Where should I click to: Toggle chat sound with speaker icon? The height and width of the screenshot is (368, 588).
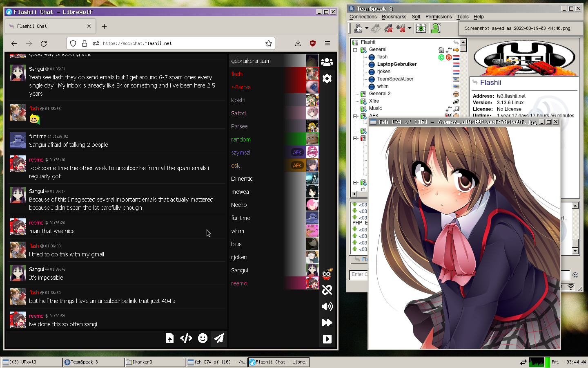coord(327,306)
